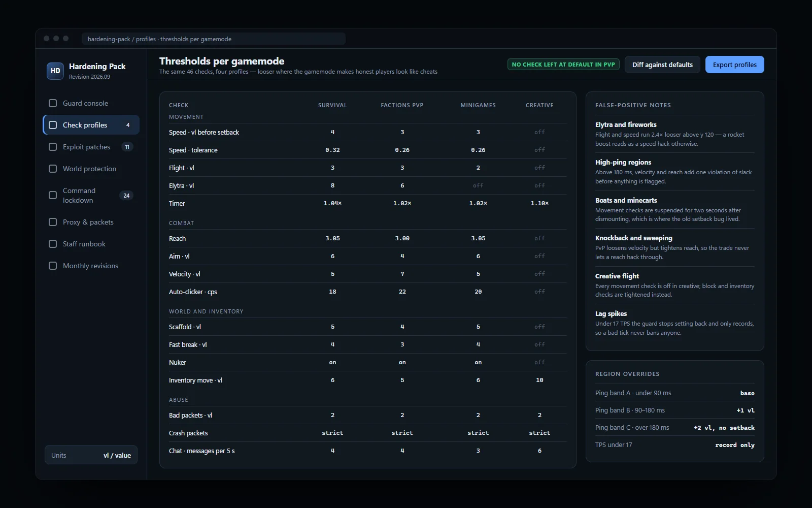Click Ping band C override '+2 vl, no setback'

(724, 428)
